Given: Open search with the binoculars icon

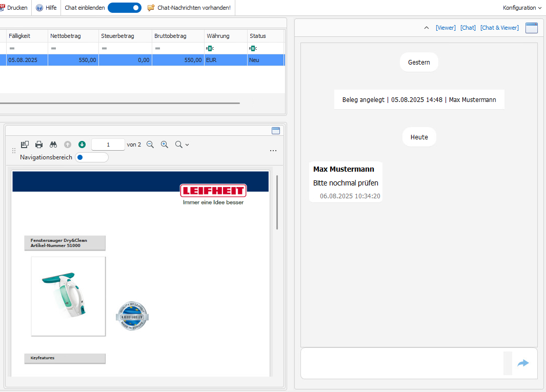Looking at the screenshot, I should 53,145.
